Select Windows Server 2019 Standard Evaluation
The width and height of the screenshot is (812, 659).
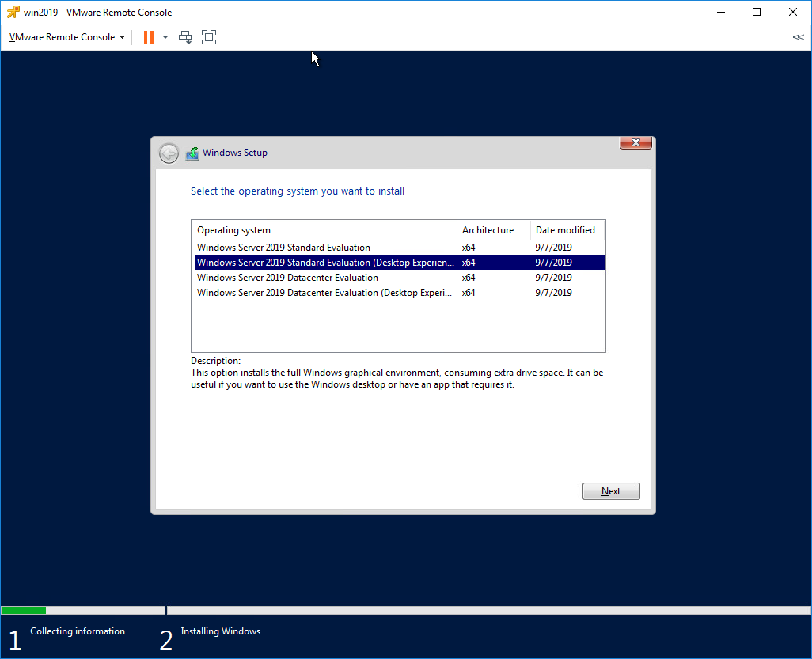tap(283, 247)
